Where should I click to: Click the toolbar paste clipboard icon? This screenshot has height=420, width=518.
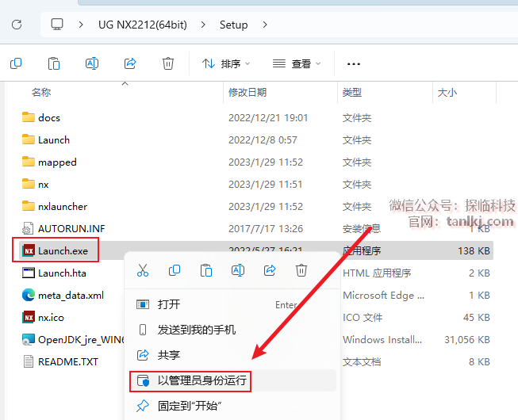(x=54, y=63)
